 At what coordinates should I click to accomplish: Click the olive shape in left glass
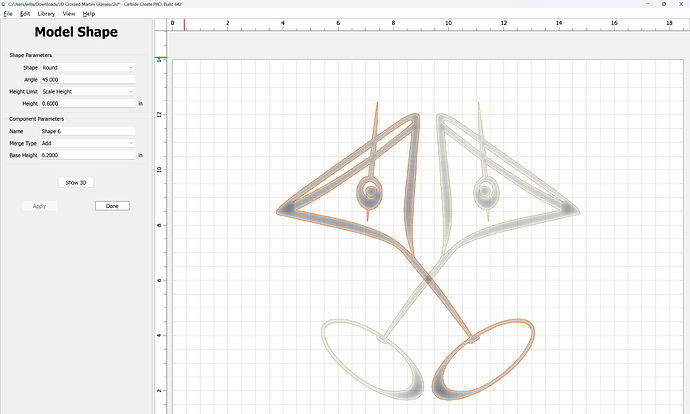(x=371, y=190)
